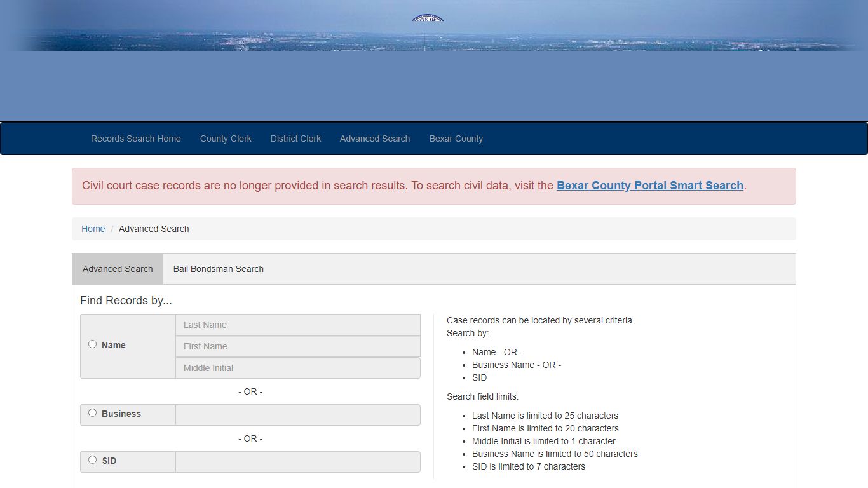Image resolution: width=868 pixels, height=488 pixels.
Task: Click the Middle Initial input field
Action: pos(298,368)
